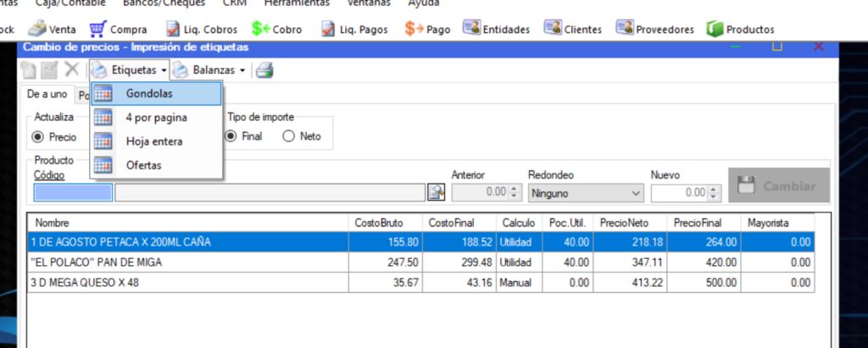This screenshot has width=868, height=348.
Task: Open Productos from main toolbar
Action: (x=740, y=29)
